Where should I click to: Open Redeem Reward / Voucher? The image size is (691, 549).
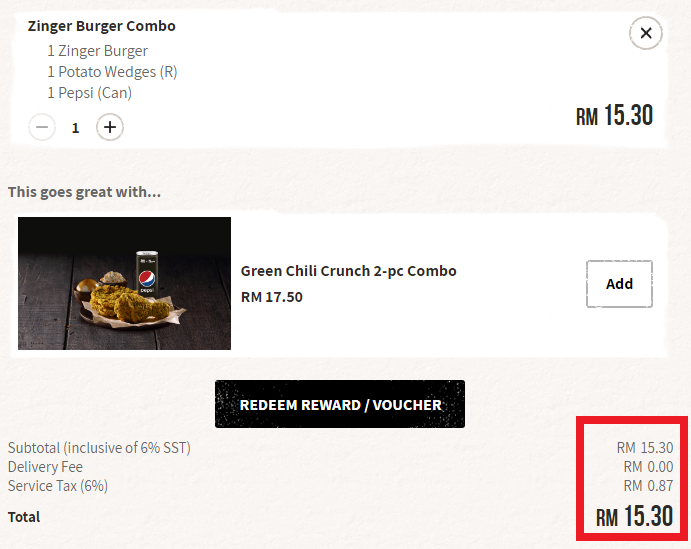(340, 404)
